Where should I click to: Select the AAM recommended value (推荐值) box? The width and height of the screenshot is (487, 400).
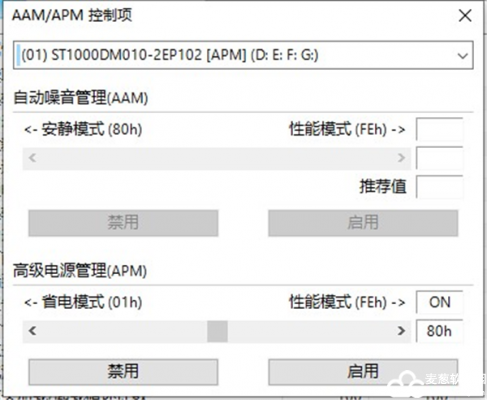coord(439,186)
